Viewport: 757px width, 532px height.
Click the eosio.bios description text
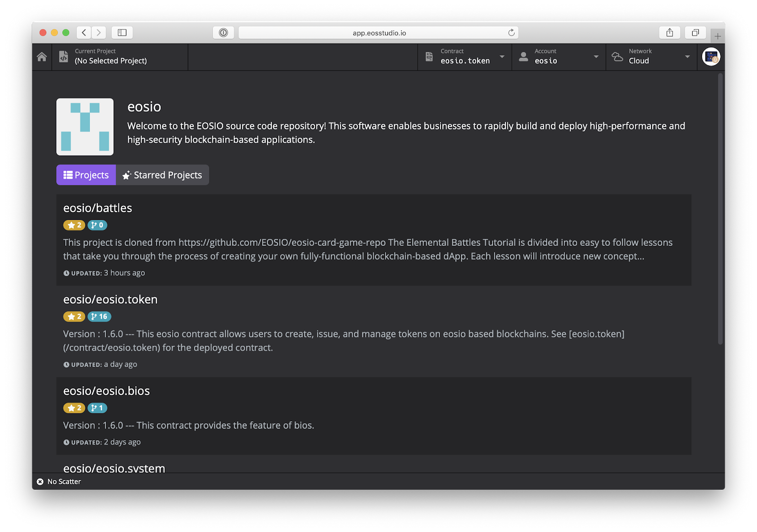click(x=189, y=425)
